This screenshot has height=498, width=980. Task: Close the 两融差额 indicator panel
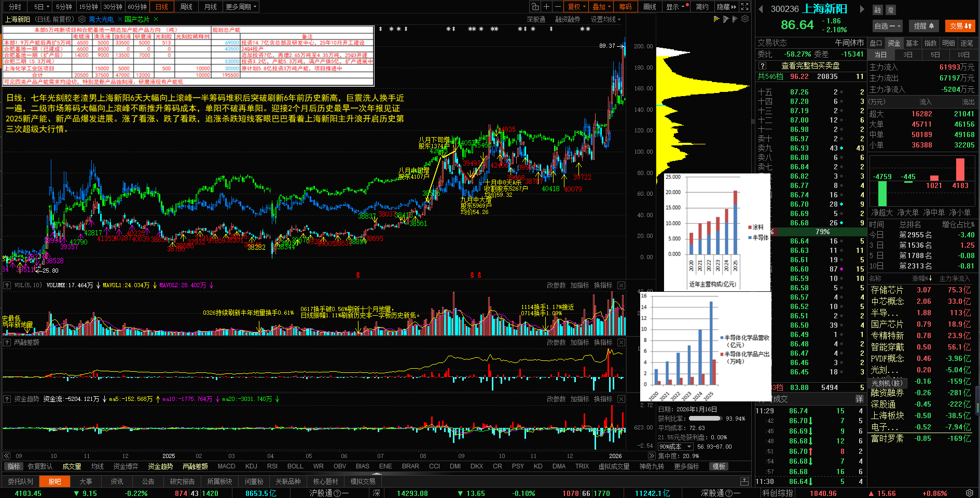tap(622, 342)
